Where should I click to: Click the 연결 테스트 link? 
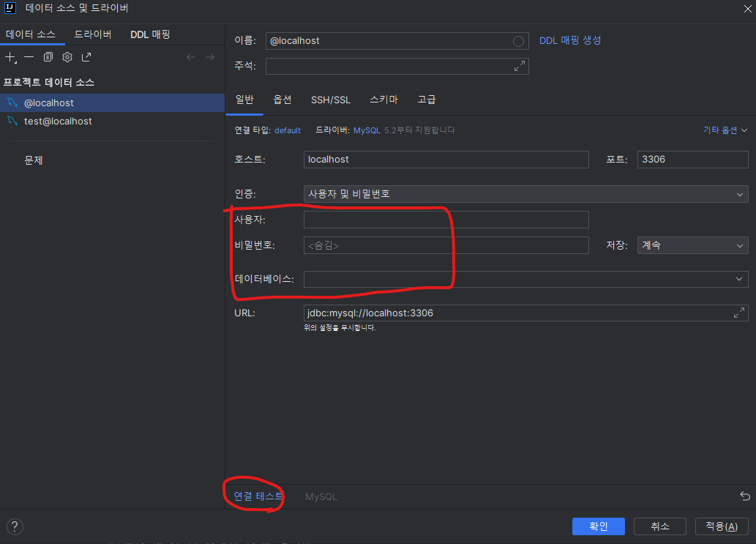coord(258,496)
